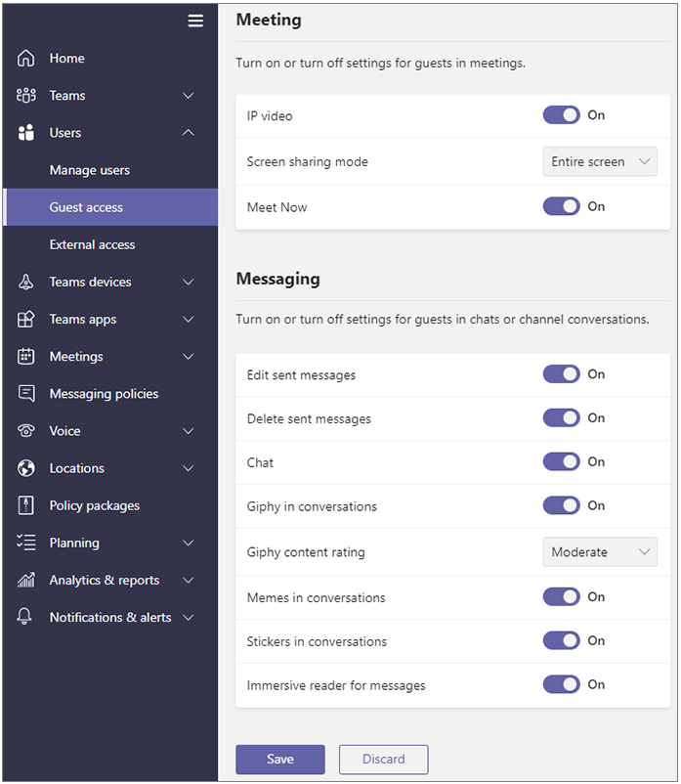This screenshot has height=784, width=681.
Task: Expand the Locations chevron
Action: 189,468
